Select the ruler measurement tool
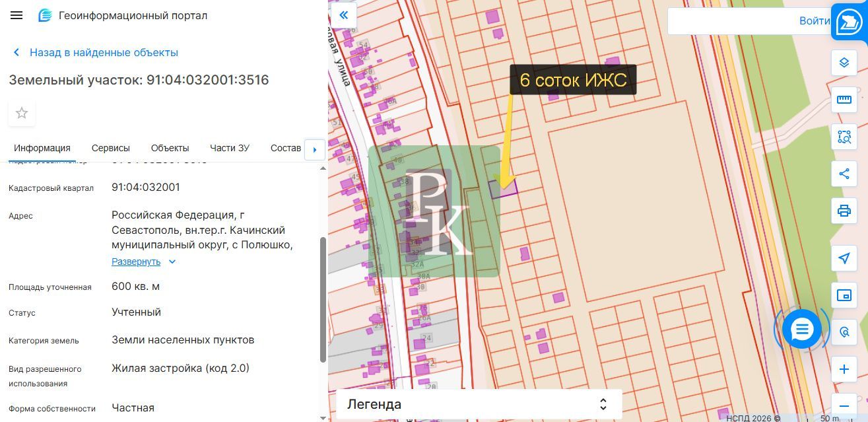The image size is (868, 422). tap(844, 100)
